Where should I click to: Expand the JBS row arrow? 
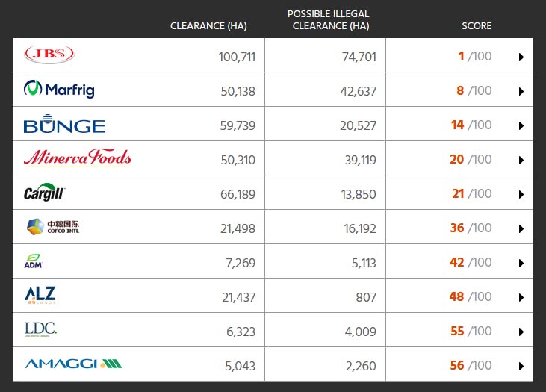[x=521, y=57]
